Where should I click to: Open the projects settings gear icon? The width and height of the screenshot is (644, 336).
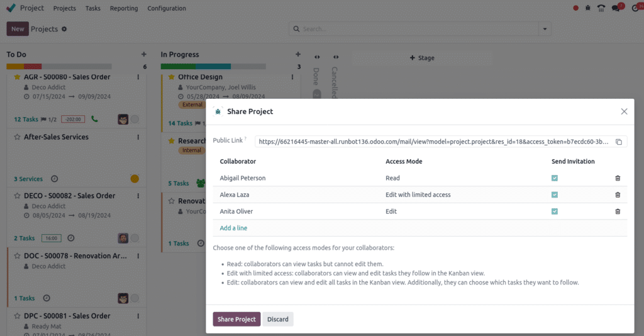tap(64, 29)
